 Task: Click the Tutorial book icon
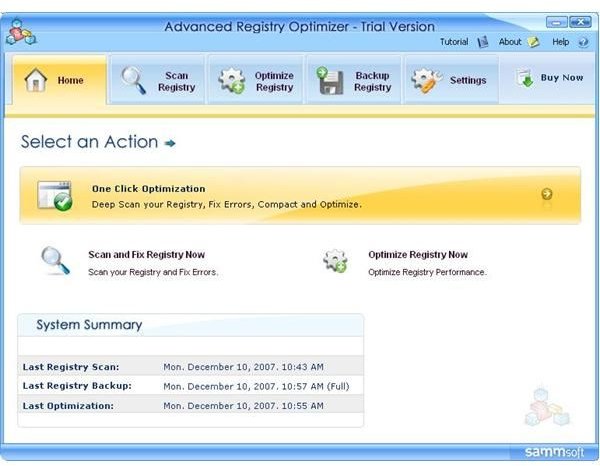(x=483, y=42)
